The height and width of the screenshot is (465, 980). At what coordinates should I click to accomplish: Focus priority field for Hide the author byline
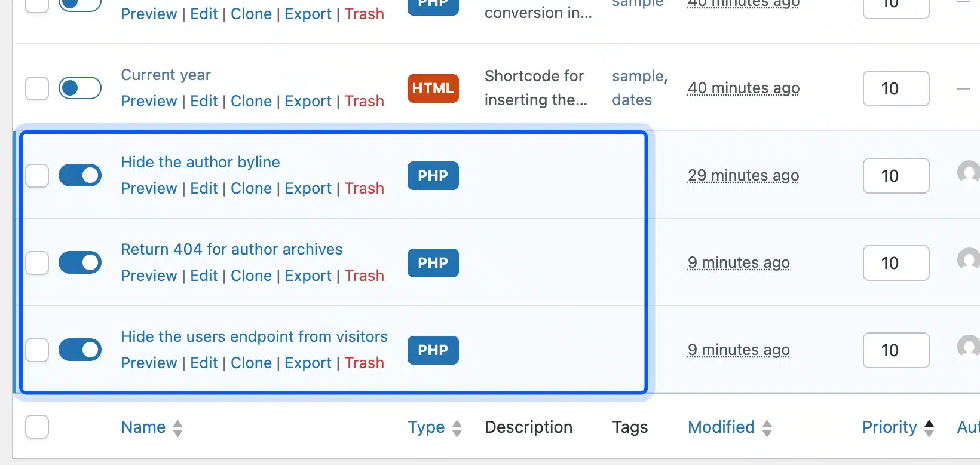pos(896,176)
